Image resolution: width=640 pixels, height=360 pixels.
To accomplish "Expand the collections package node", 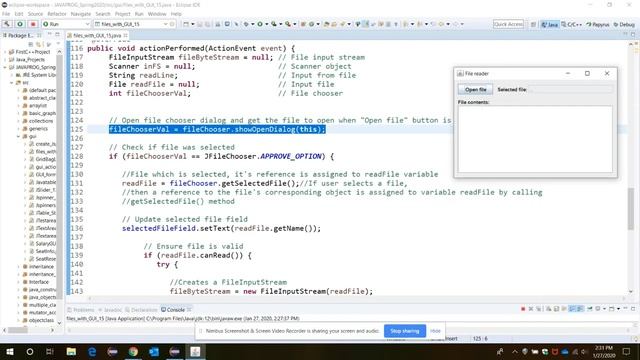I will pos(18,121).
